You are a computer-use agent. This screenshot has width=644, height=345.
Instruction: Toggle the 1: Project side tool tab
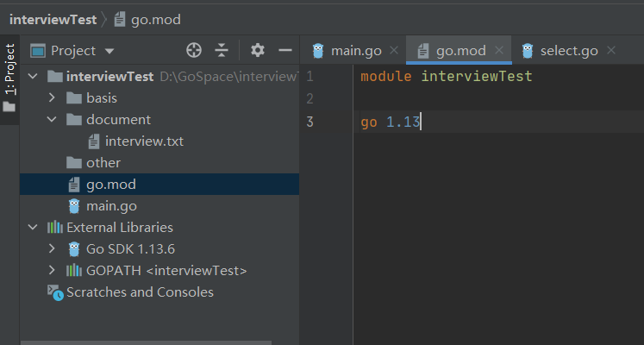(x=9, y=69)
